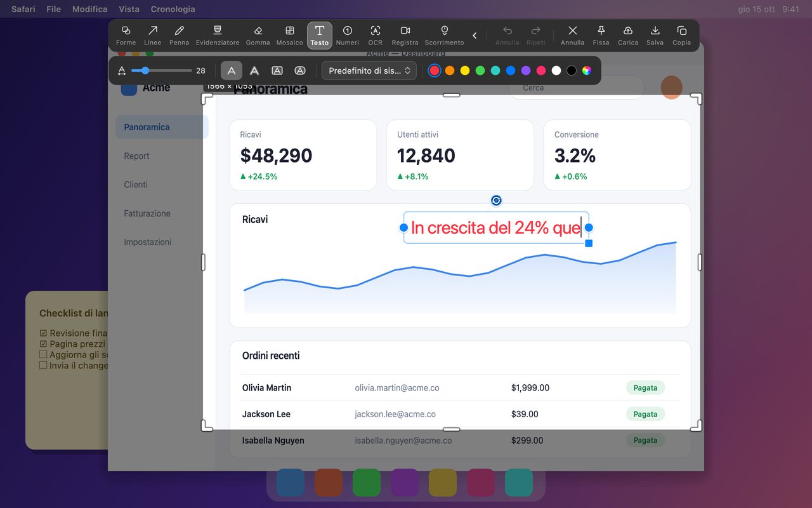The image size is (812, 508).
Task: Open the File menu
Action: 54,9
